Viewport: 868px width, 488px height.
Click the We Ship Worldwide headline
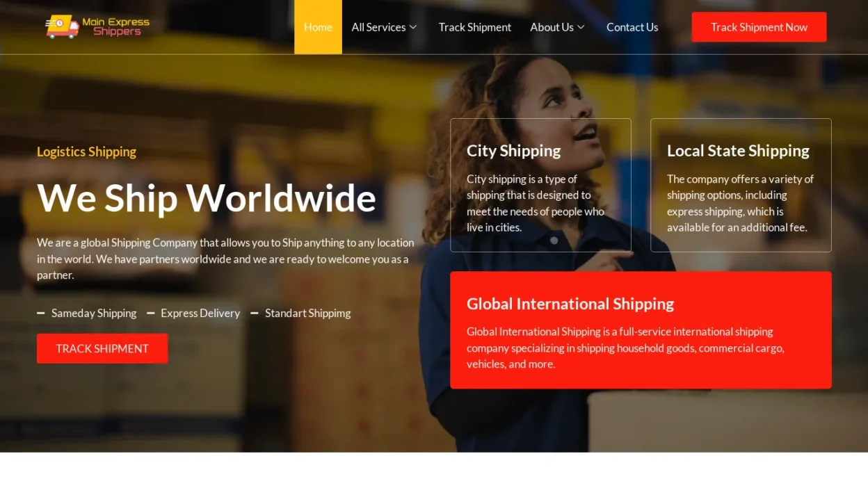pyautogui.click(x=207, y=198)
